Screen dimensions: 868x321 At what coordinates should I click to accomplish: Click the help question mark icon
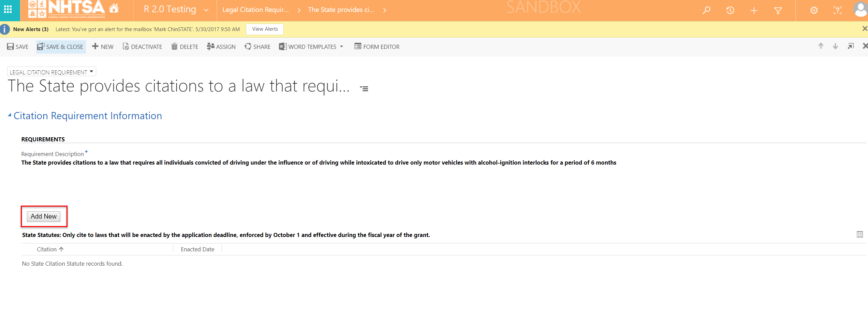[x=837, y=10]
